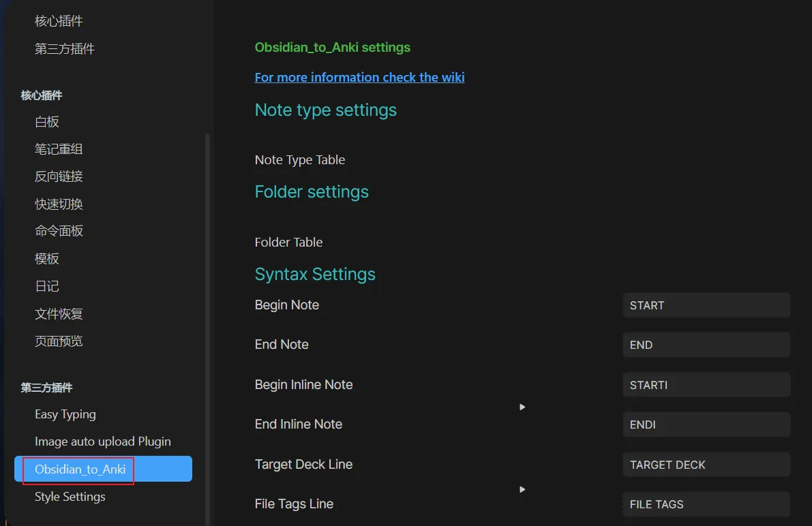
Task: Click the FILE TAGS input field
Action: (706, 504)
